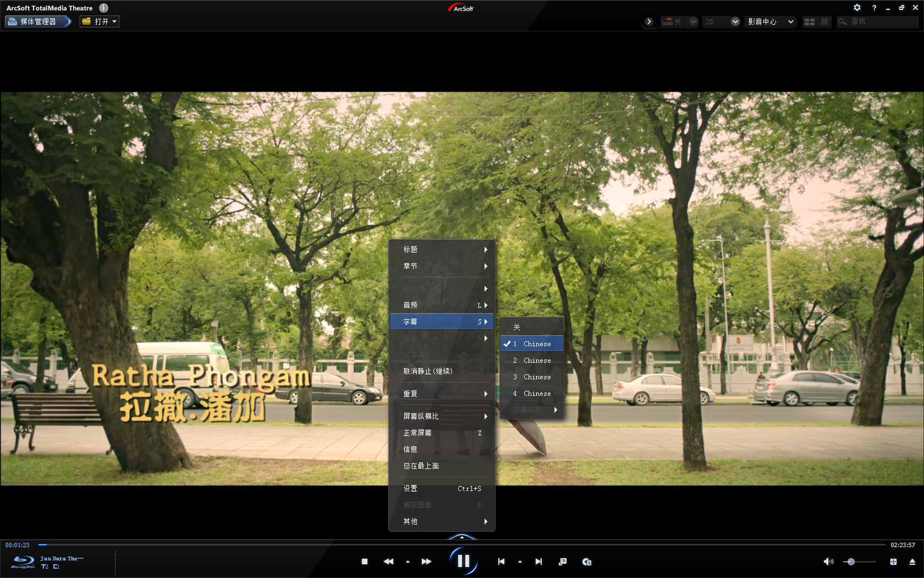Click the total time 02:23:57
The height and width of the screenshot is (578, 924).
pos(903,545)
